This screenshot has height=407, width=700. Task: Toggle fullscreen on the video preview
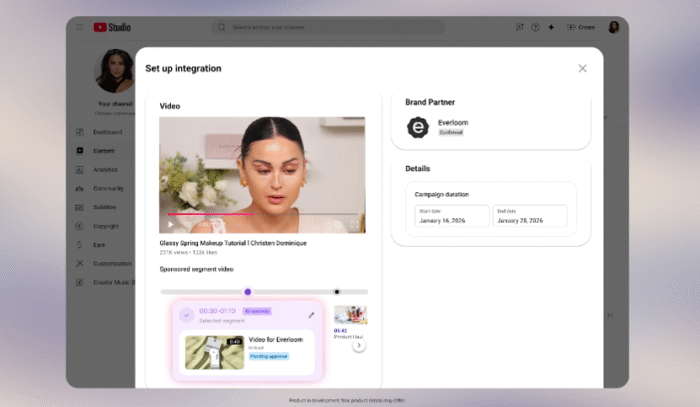[x=354, y=224]
